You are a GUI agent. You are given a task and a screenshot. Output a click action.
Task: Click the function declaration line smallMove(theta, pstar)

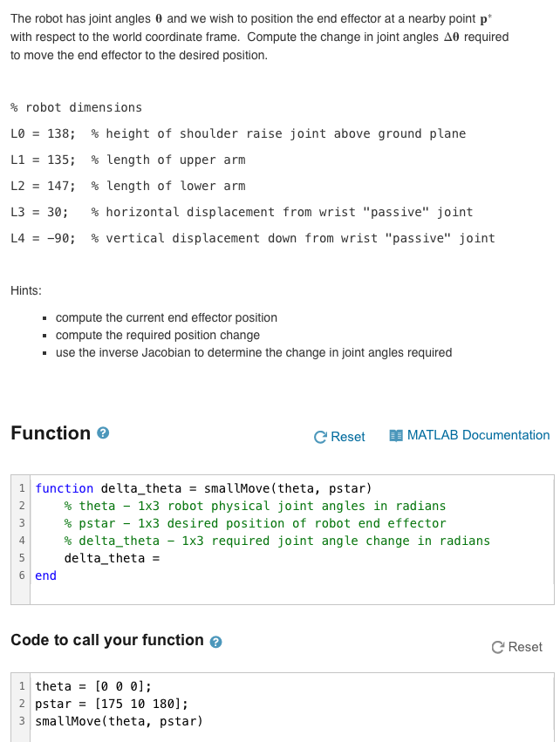[x=203, y=488]
